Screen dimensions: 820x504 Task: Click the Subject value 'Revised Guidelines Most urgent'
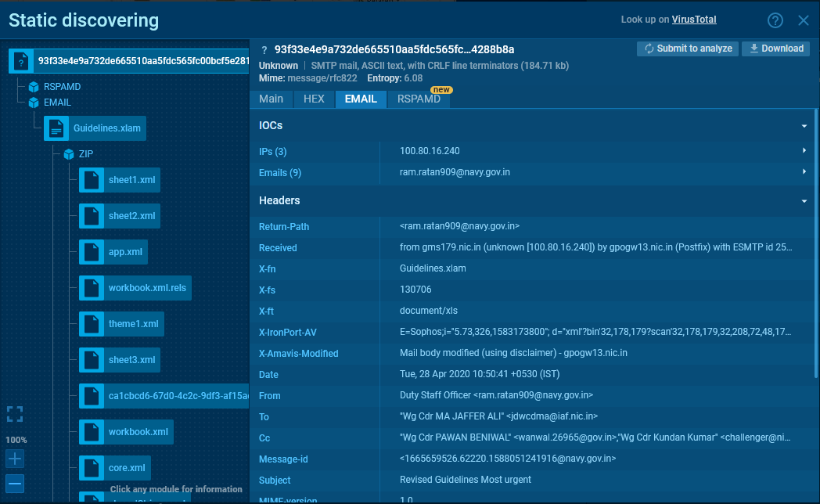tap(466, 480)
